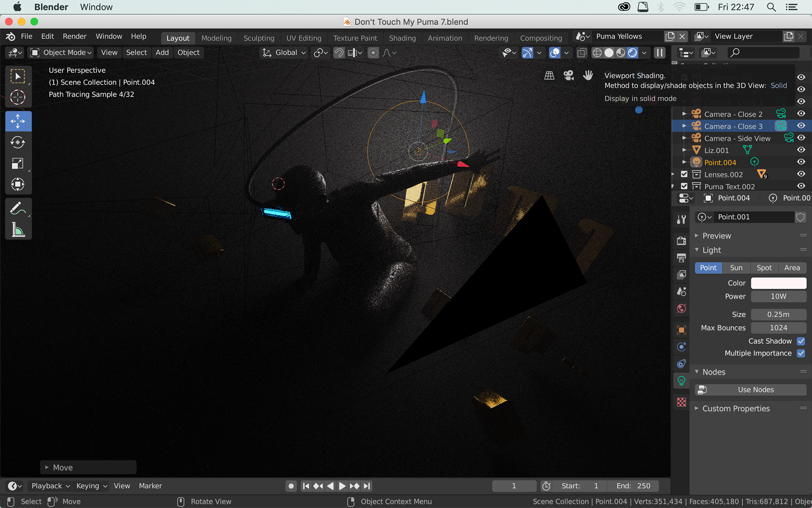Pause viewport render preview
The image size is (812, 508).
[x=659, y=53]
